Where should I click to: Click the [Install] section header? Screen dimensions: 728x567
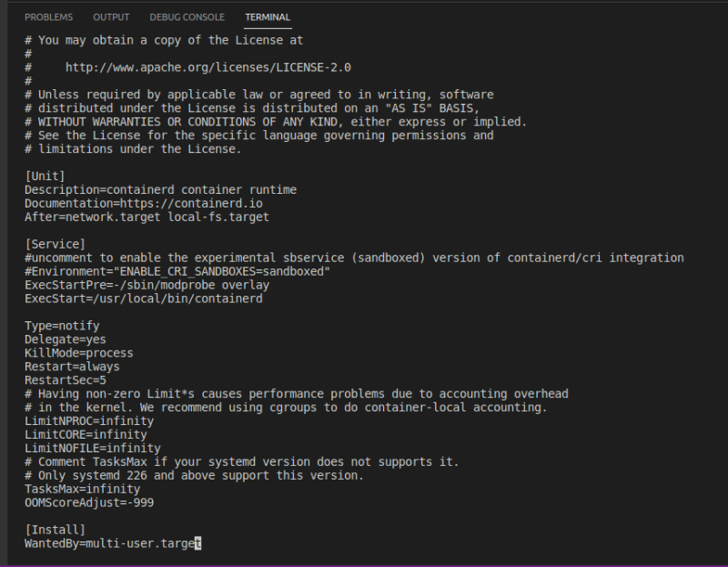pyautogui.click(x=55, y=530)
